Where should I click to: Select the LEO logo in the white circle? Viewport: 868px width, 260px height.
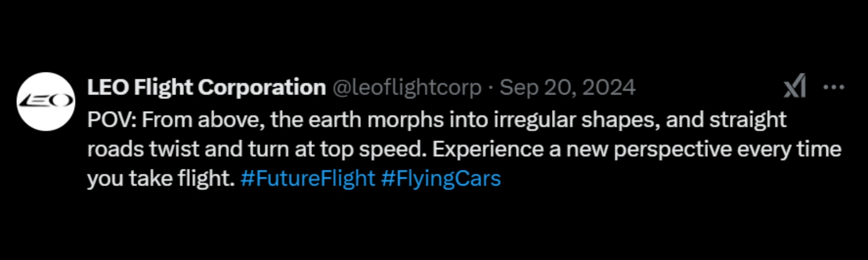click(x=46, y=101)
